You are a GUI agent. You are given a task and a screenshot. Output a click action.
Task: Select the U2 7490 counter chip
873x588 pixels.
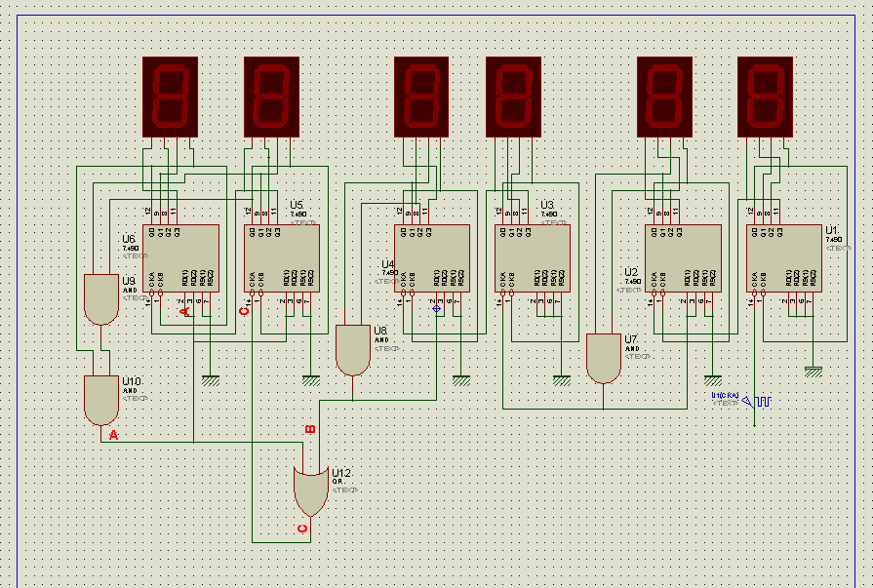pos(683,258)
